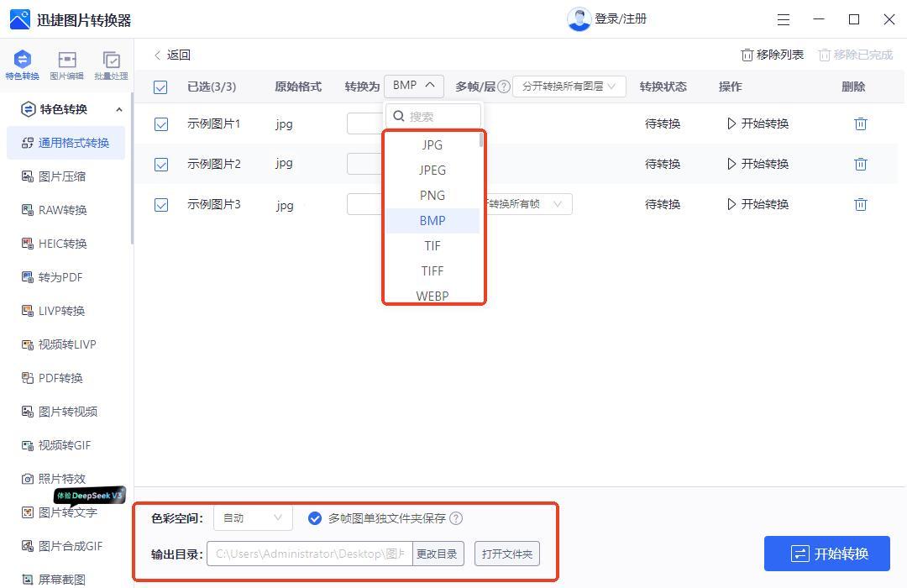The height and width of the screenshot is (588, 907).
Task: Open the 色彩空间 dropdown set to 自动
Action: pyautogui.click(x=253, y=518)
